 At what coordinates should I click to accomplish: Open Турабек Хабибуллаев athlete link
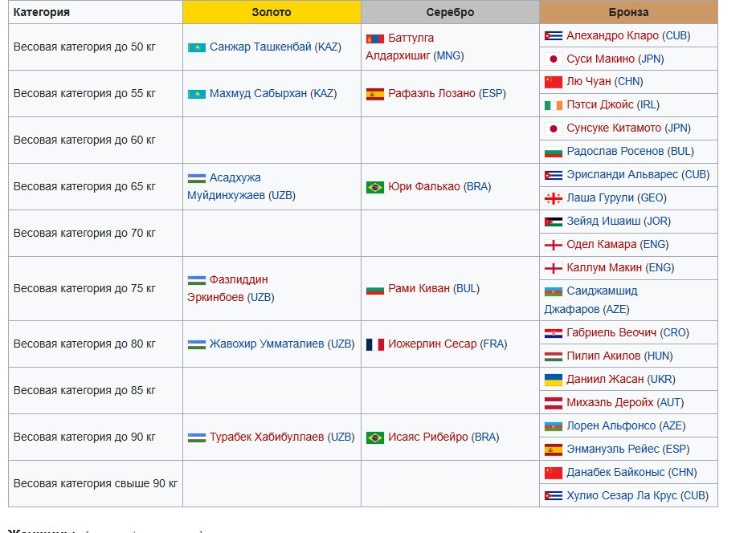tap(267, 437)
